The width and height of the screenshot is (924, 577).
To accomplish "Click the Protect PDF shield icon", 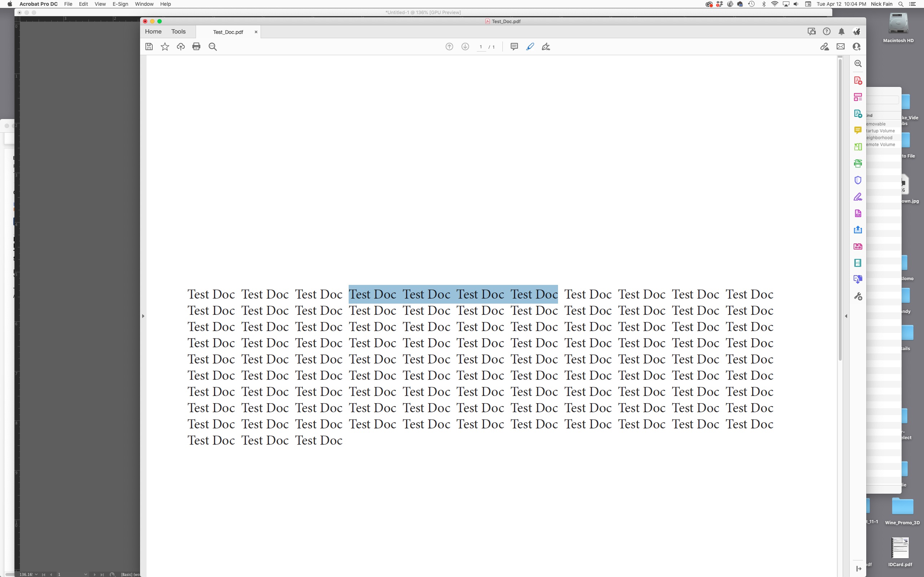I will click(x=858, y=180).
